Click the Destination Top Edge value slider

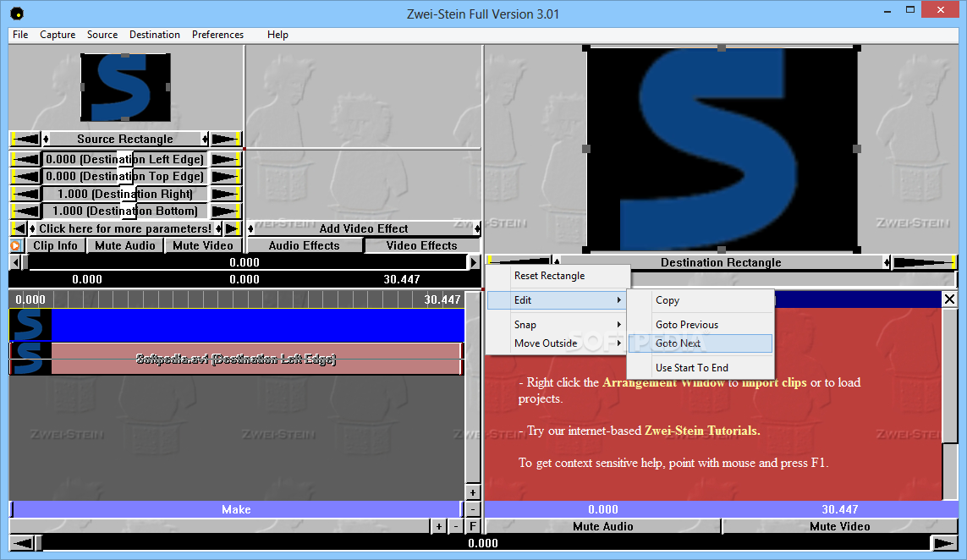click(x=125, y=177)
